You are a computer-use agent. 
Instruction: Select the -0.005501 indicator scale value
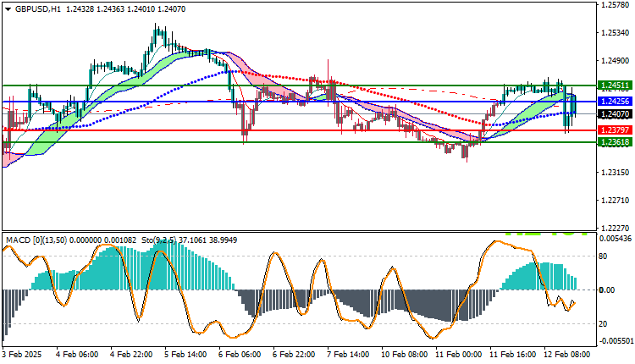coord(615,341)
